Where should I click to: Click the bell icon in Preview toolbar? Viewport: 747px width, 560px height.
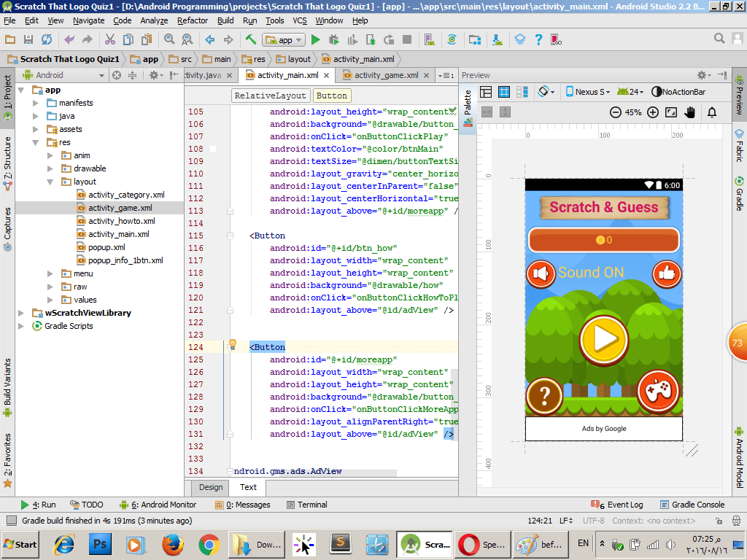712,112
